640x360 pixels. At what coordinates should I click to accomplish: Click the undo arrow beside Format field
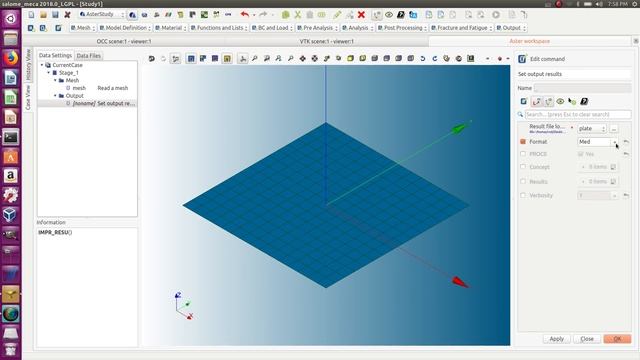[x=626, y=142]
